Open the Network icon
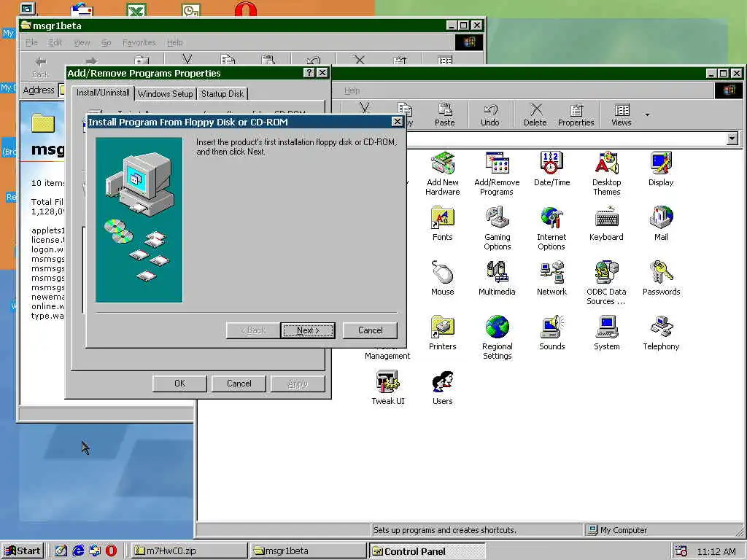Viewport: 747px width, 560px height. 551,278
